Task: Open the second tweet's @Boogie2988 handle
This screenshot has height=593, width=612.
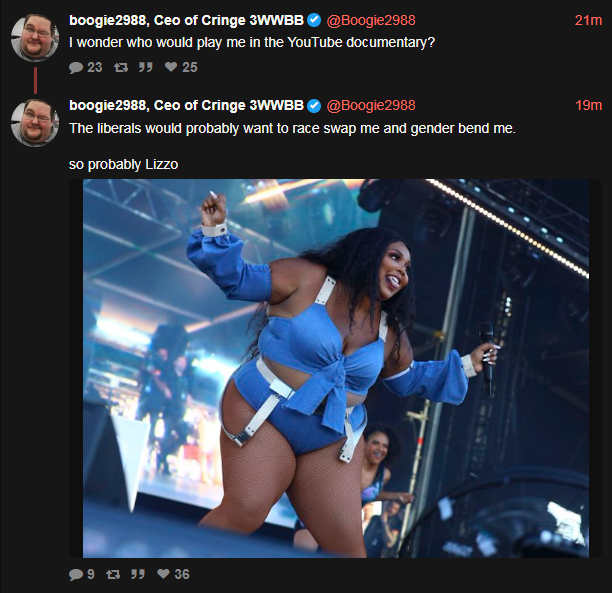Action: pyautogui.click(x=371, y=105)
